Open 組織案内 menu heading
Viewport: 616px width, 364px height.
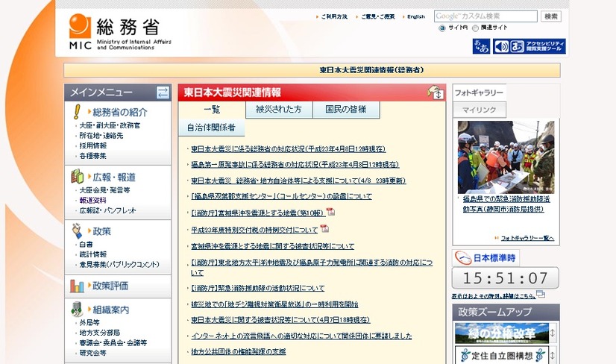click(x=111, y=310)
